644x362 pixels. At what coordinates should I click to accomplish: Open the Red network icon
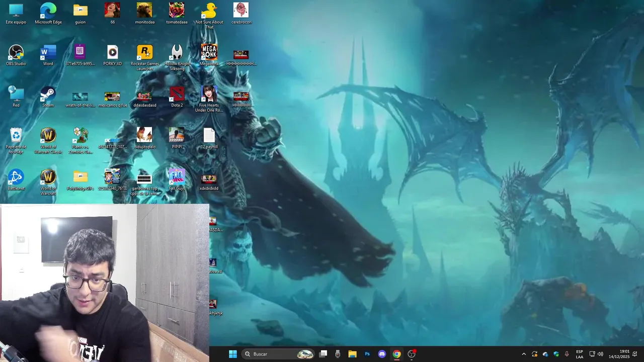click(16, 97)
